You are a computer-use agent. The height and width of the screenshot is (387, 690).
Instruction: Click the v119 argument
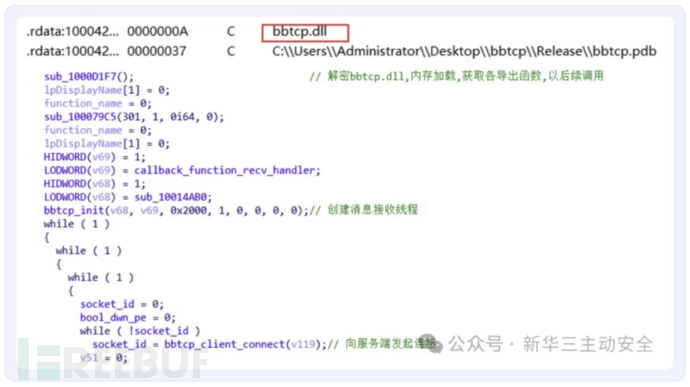tap(303, 345)
